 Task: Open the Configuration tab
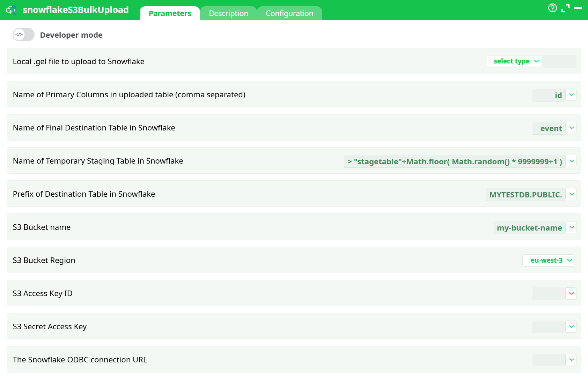(289, 13)
